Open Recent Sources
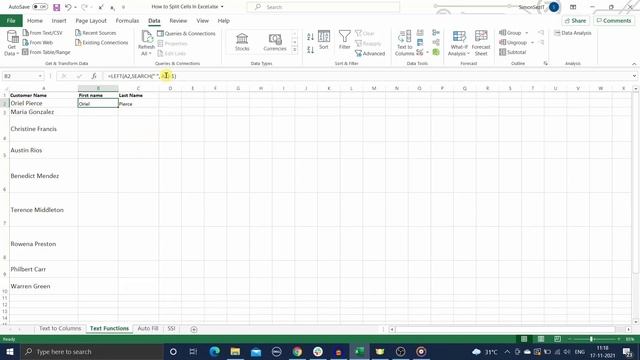The image size is (640, 360). (x=96, y=33)
